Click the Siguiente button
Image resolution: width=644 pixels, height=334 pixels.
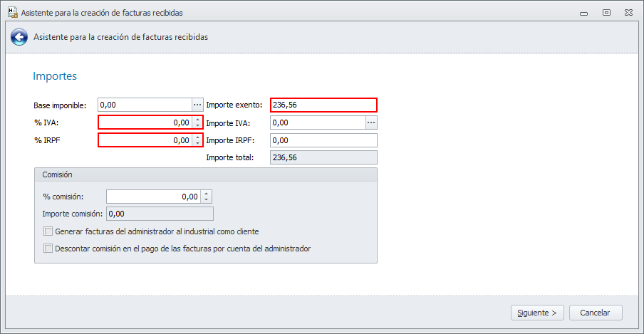538,313
